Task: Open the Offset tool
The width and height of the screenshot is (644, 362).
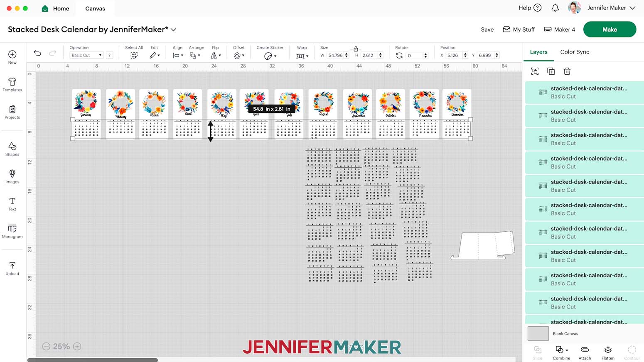Action: tap(239, 55)
